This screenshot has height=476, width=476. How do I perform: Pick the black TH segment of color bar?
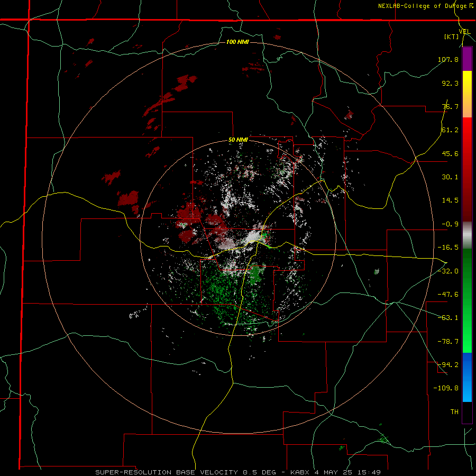point(467,413)
